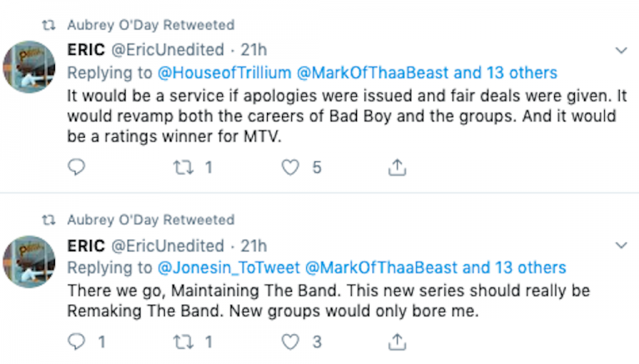Reply to the first tweet about apologies
This screenshot has width=639, height=364.
[77, 168]
